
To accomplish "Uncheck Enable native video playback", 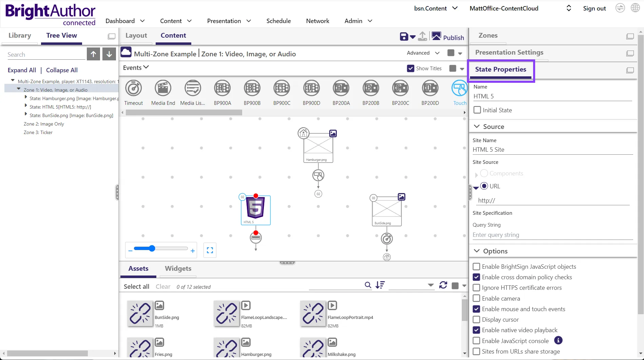I will tap(476, 330).
